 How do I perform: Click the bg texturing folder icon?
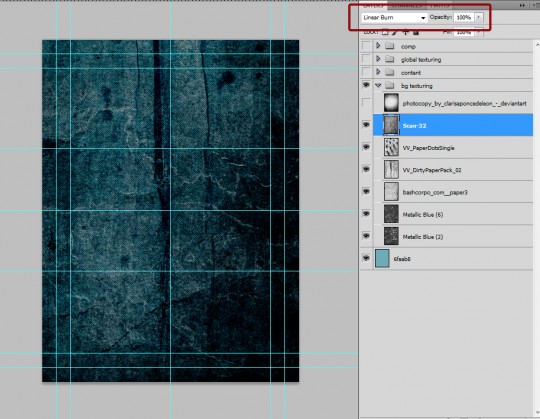click(390, 85)
